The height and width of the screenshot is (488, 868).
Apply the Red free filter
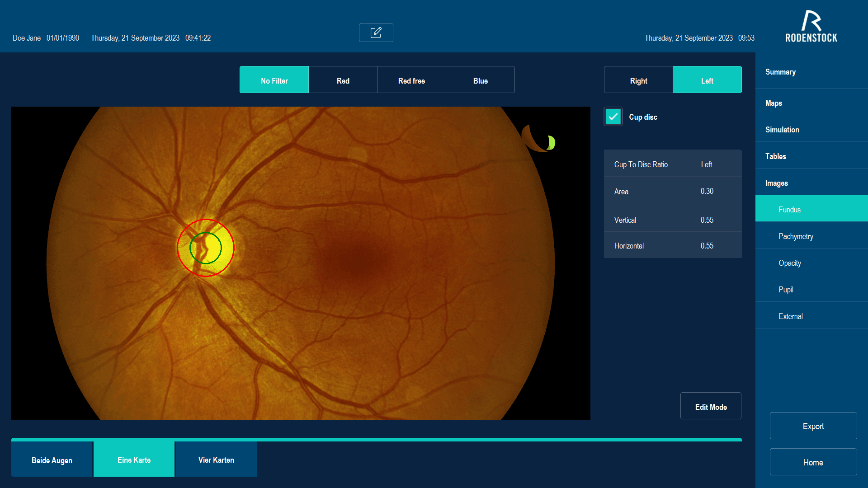[411, 80]
